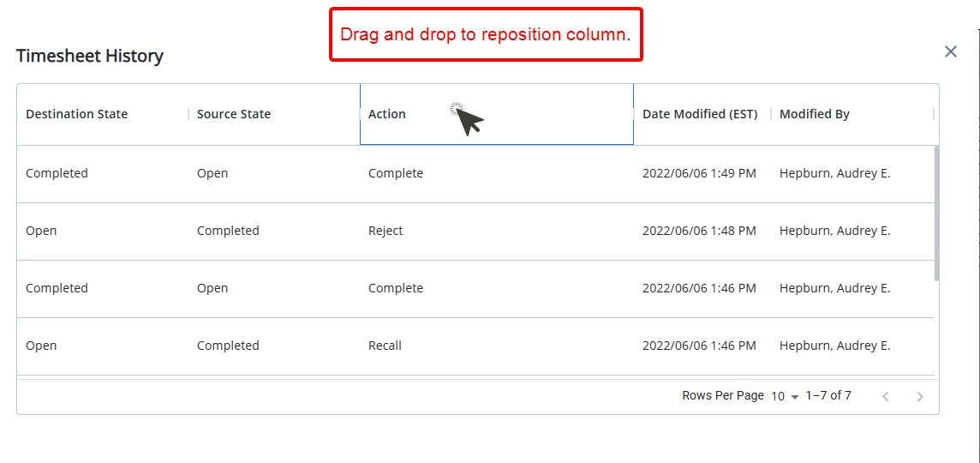Go to next page of results
Image resolution: width=980 pixels, height=463 pixels.
point(919,396)
